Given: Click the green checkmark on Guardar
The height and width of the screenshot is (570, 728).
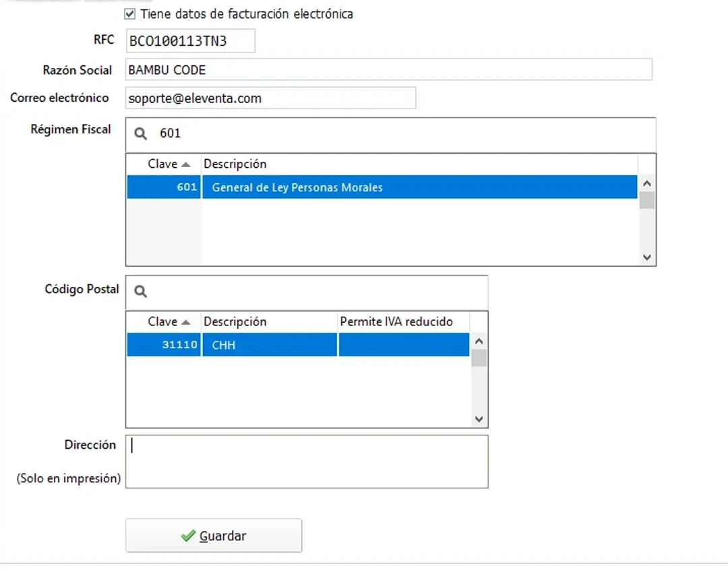Looking at the screenshot, I should (188, 536).
